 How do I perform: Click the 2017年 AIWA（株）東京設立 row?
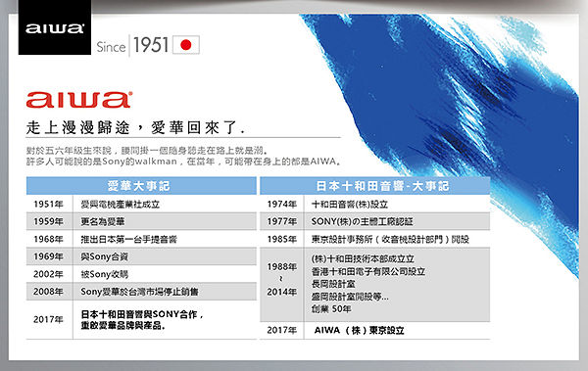(375, 330)
